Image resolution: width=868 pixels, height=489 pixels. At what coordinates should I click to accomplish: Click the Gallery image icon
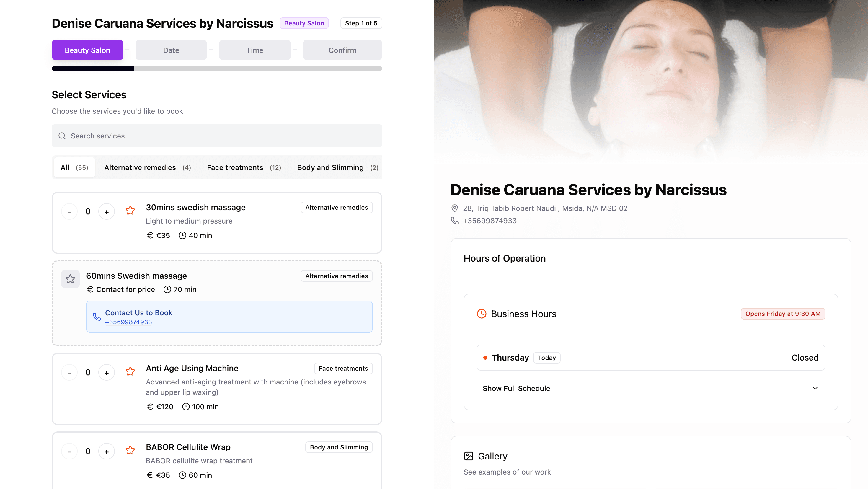point(468,456)
